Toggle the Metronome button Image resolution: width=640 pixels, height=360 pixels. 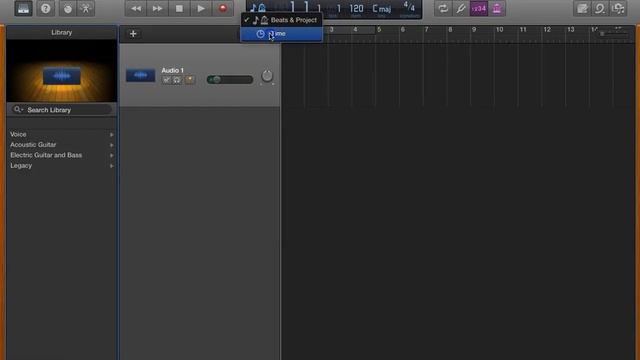pos(497,9)
